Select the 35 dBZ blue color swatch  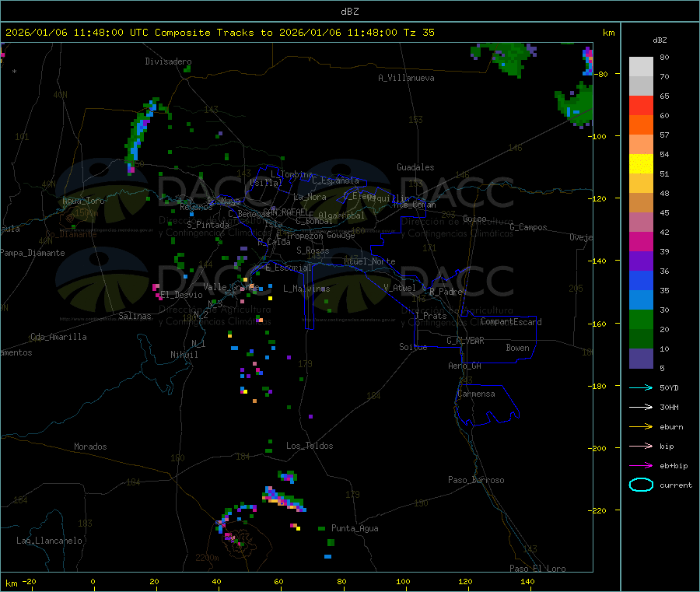point(641,280)
